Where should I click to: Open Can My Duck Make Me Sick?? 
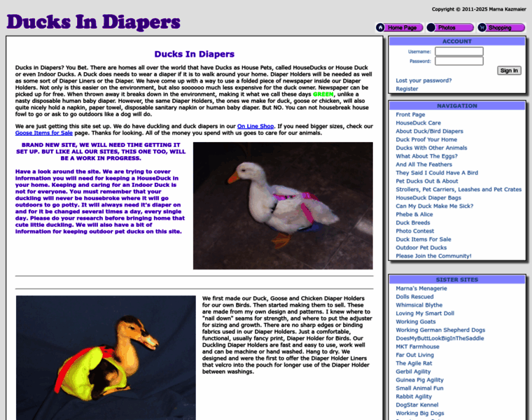tap(434, 206)
